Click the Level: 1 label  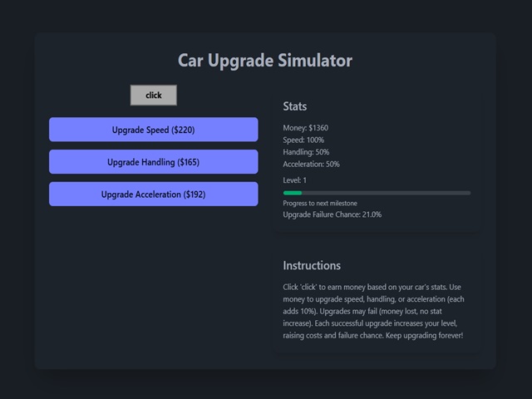[x=295, y=180]
